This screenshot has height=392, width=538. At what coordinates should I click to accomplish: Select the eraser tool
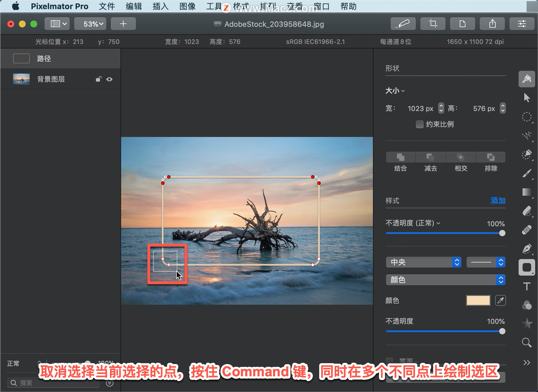[x=527, y=211]
